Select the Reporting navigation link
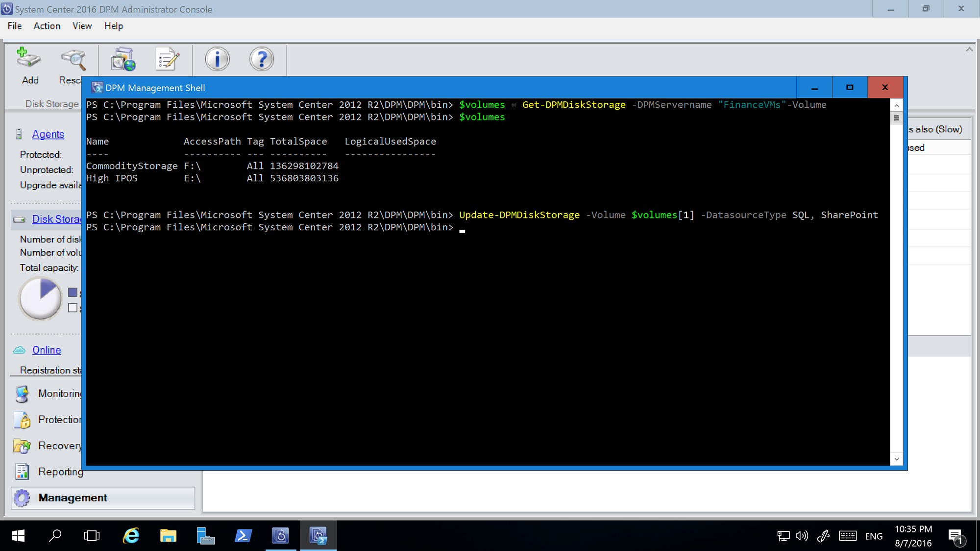Image resolution: width=980 pixels, height=551 pixels. point(61,471)
